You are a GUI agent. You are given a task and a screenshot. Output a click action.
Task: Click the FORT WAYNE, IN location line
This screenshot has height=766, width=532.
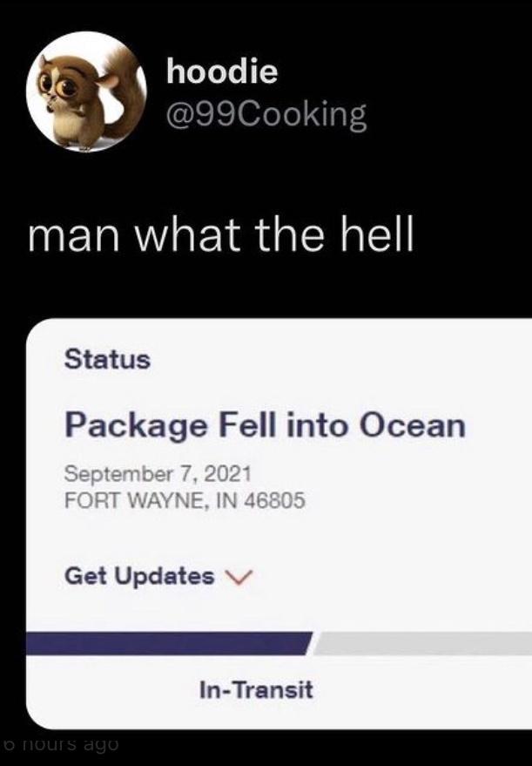pos(185,500)
